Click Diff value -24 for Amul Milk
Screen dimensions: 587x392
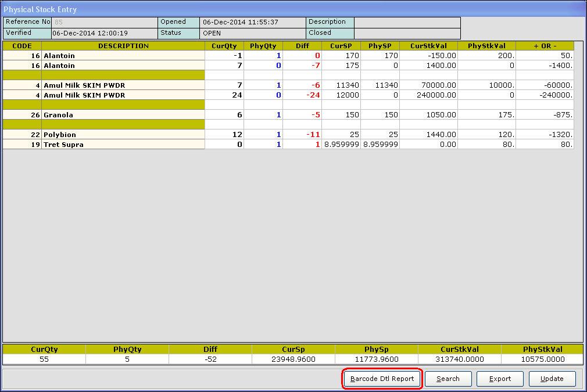[302, 95]
